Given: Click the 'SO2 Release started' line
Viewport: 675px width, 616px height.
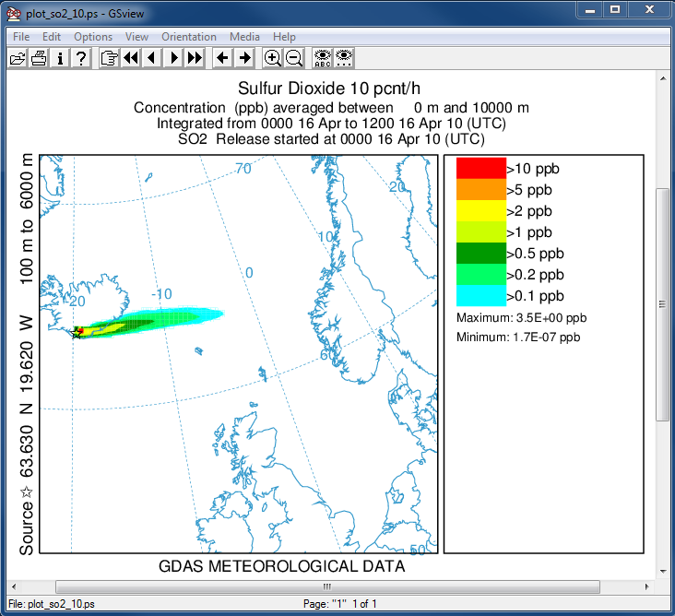Looking at the screenshot, I should [331, 139].
